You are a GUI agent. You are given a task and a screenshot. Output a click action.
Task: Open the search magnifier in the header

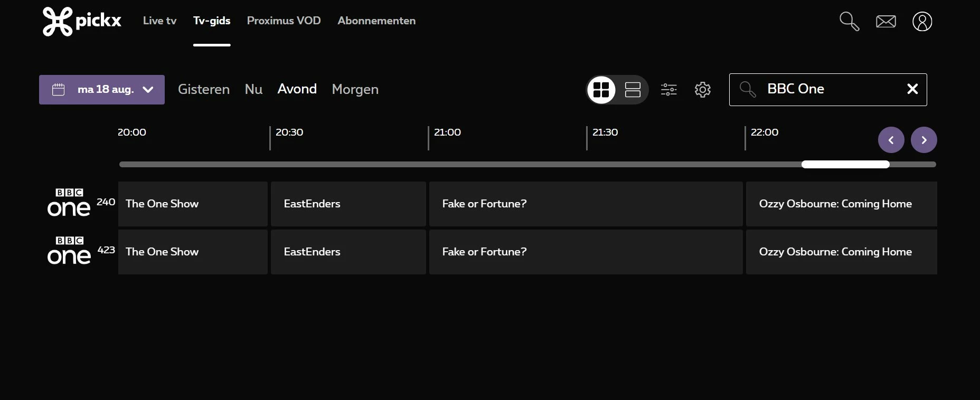849,21
